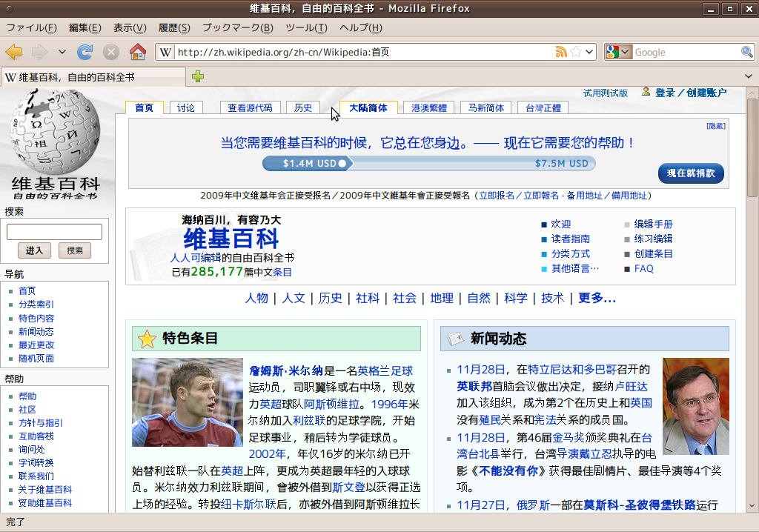Click the donation progress bar
759x532 pixels.
pyautogui.click(x=428, y=164)
